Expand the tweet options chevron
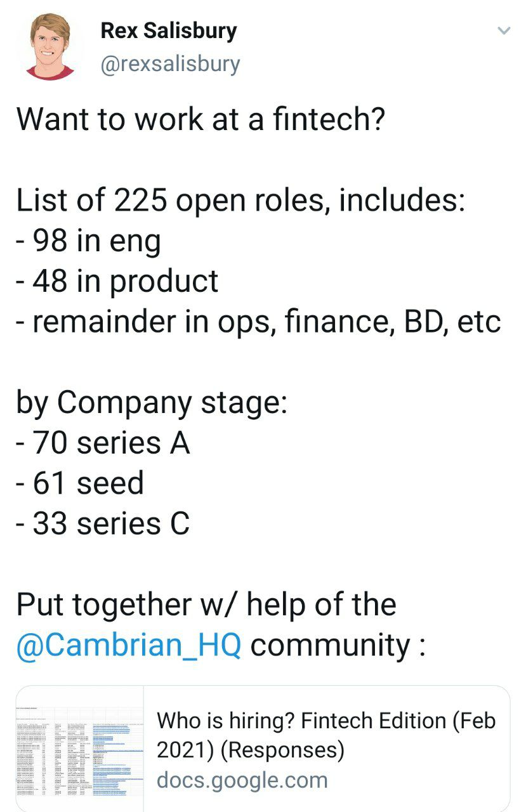 [504, 30]
